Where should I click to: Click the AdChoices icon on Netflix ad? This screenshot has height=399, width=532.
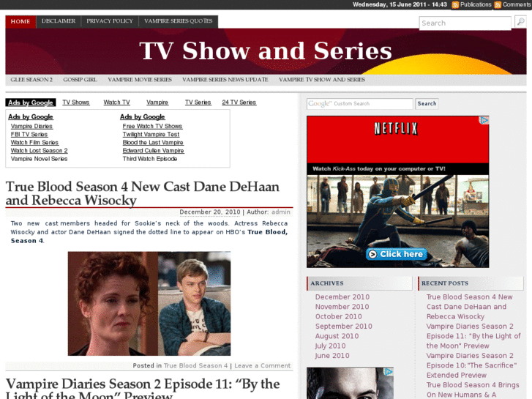point(484,120)
